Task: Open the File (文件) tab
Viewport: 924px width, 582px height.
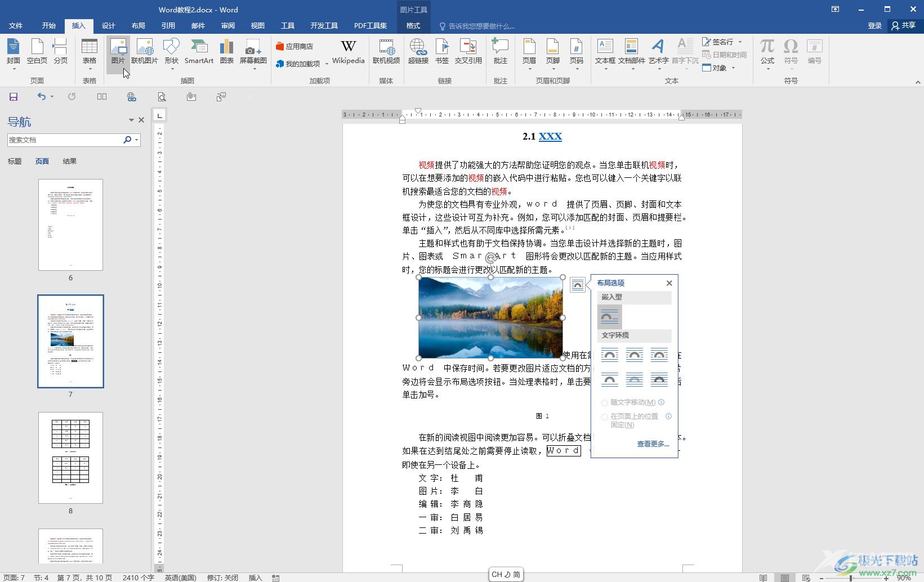Action: click(16, 26)
